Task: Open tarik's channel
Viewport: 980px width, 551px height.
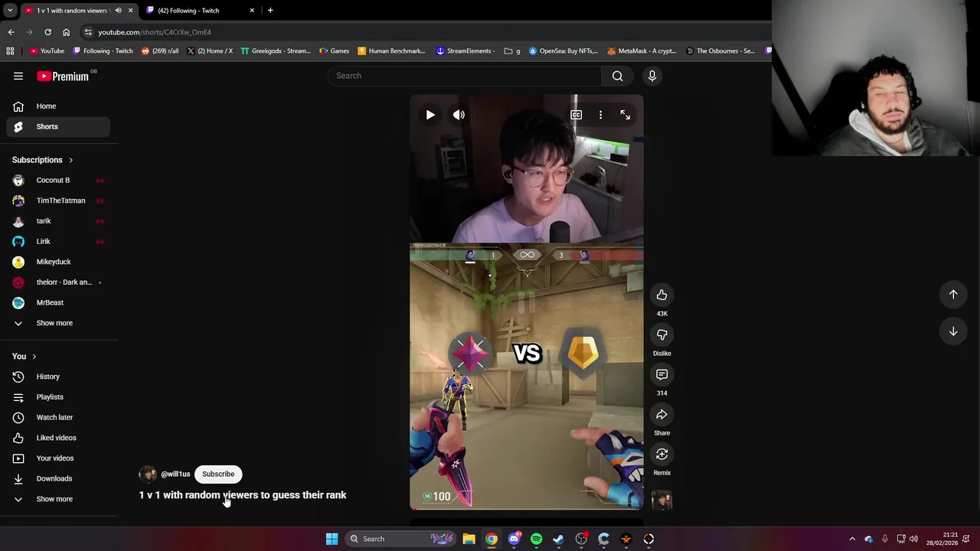Action: [58, 221]
